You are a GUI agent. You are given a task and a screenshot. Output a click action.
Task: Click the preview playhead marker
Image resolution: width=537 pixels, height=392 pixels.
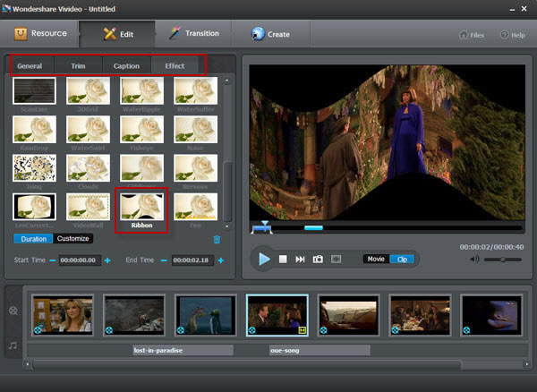coord(264,225)
